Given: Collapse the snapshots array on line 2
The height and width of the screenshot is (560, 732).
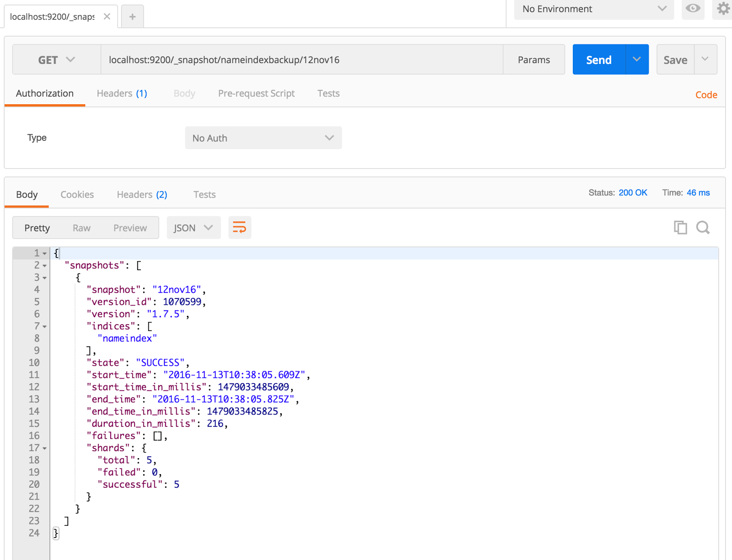Looking at the screenshot, I should 43,265.
